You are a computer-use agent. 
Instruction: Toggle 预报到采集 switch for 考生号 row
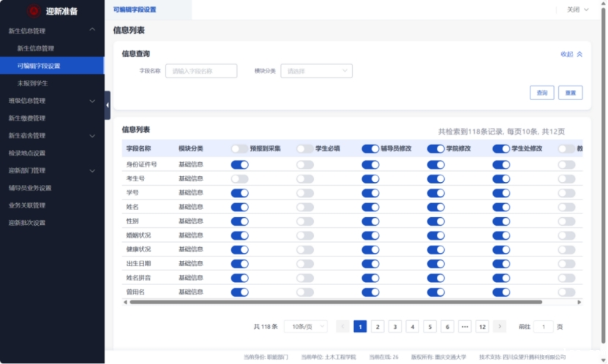[x=239, y=179]
